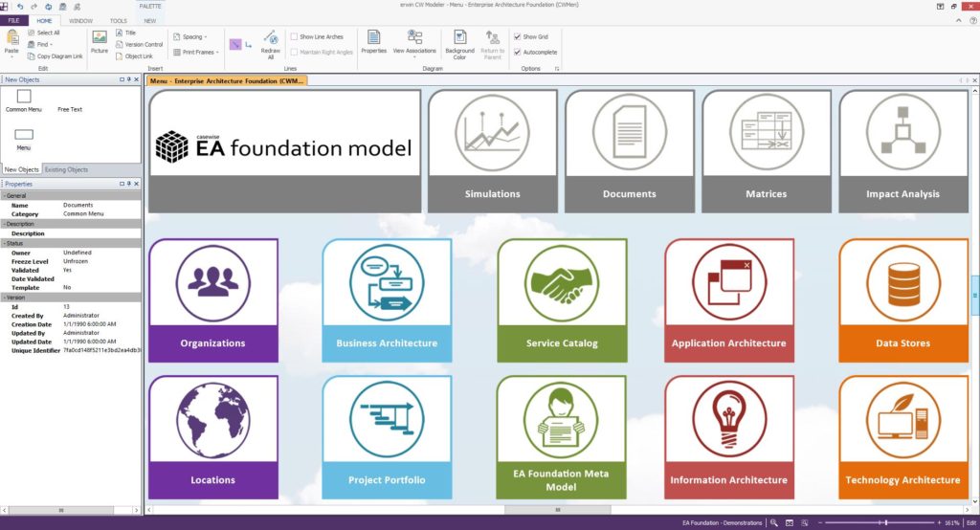Open the Technology Architecture tile

coord(903,437)
